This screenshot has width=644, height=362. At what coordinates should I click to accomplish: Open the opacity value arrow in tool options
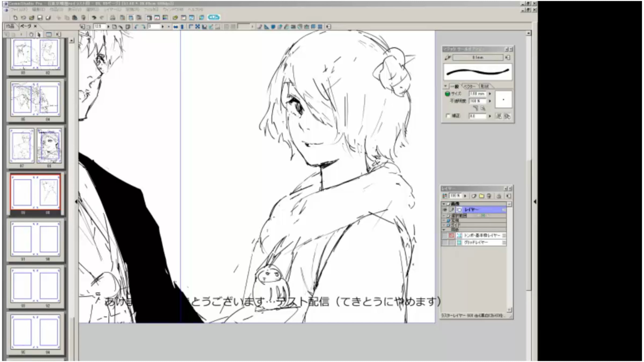pyautogui.click(x=490, y=101)
